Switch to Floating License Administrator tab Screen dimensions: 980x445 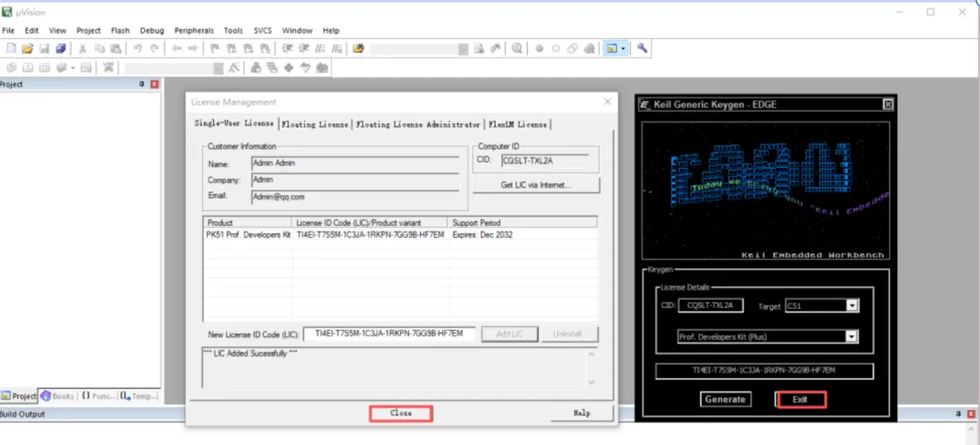418,124
